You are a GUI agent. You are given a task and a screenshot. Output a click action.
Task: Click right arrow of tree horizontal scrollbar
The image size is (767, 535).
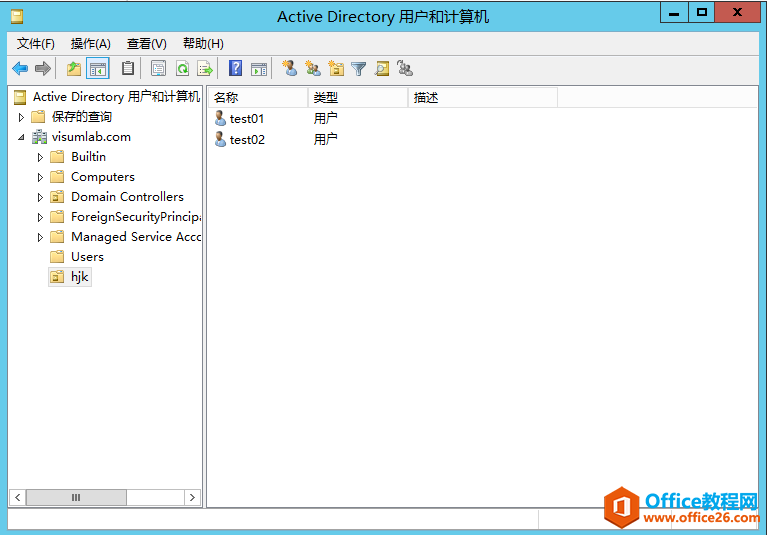pos(192,497)
